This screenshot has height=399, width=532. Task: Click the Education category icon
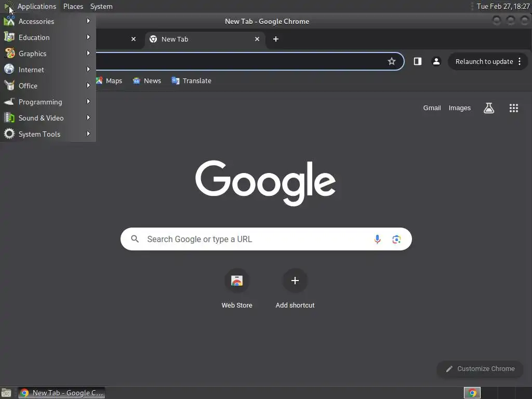9,37
